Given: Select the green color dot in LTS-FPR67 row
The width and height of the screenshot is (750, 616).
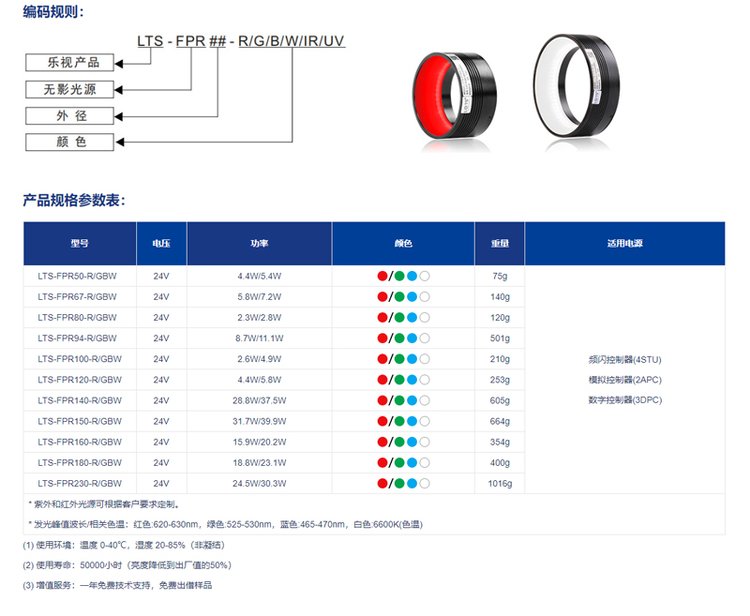Looking at the screenshot, I should click(398, 297).
